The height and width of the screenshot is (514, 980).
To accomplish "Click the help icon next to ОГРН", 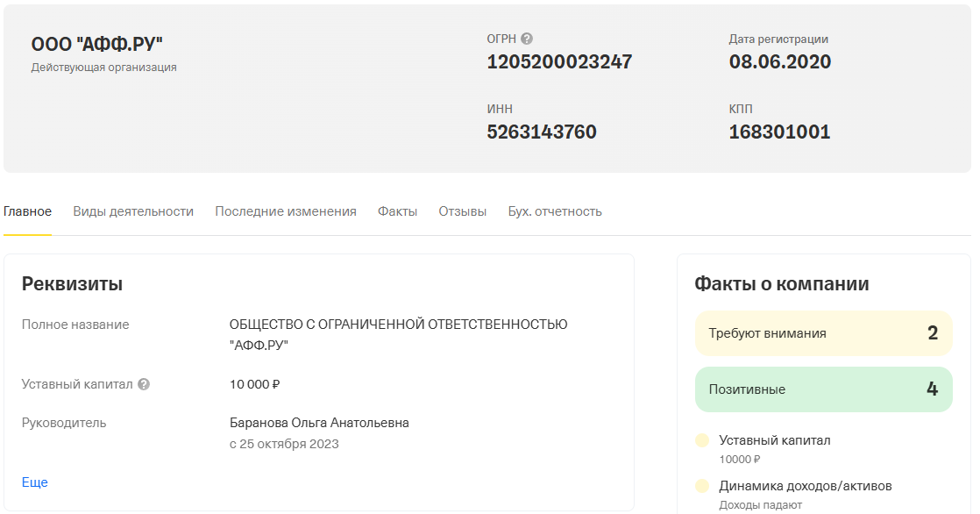I will (x=527, y=39).
